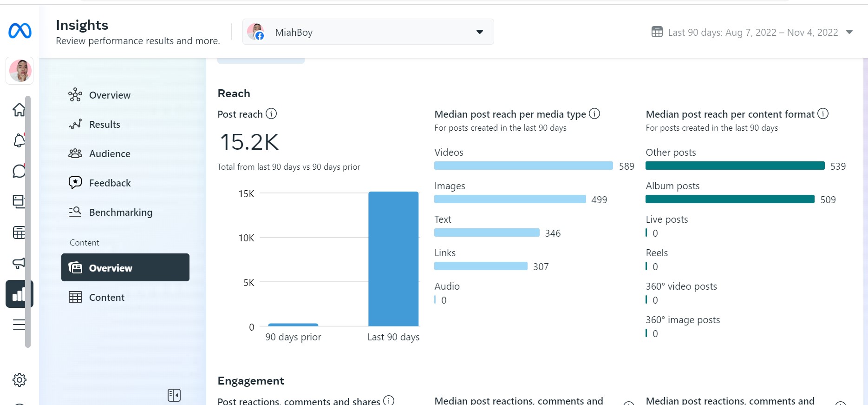Click the 15.2K post reach value
868x405 pixels.
(249, 142)
